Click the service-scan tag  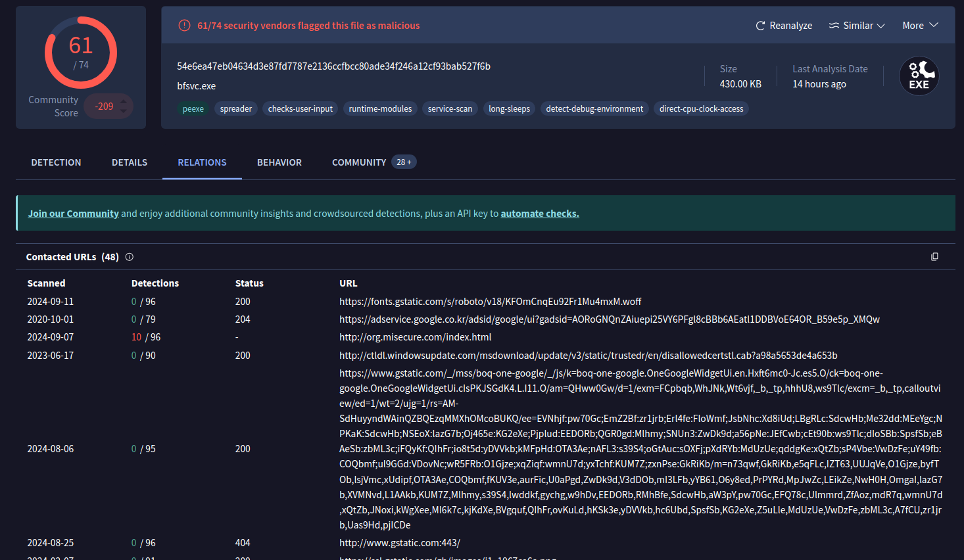click(450, 109)
